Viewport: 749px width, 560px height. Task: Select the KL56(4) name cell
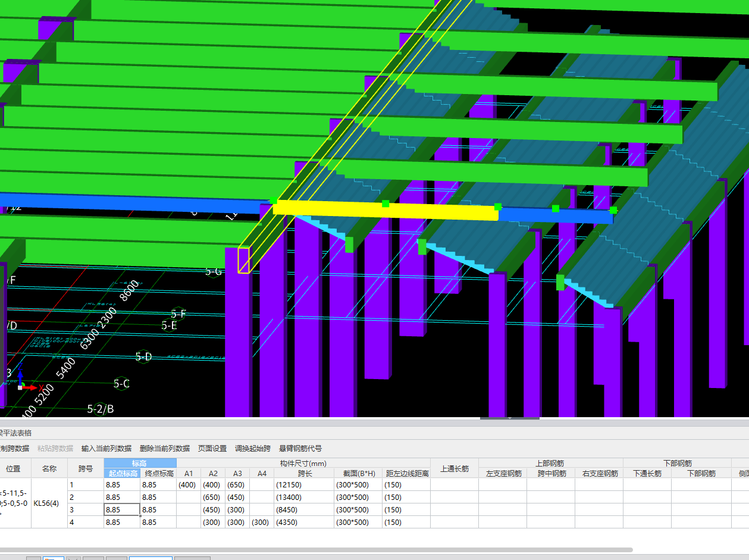pos(49,503)
